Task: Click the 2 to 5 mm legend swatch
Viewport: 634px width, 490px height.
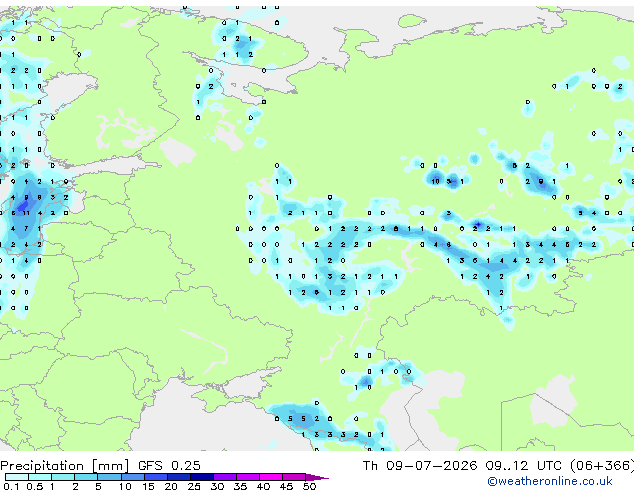Action: click(x=86, y=477)
